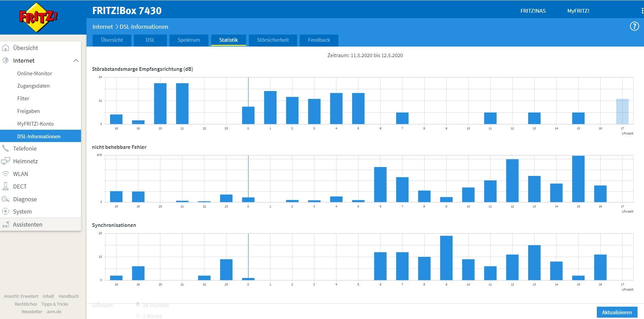Click the System gear icon

[x=5, y=211]
